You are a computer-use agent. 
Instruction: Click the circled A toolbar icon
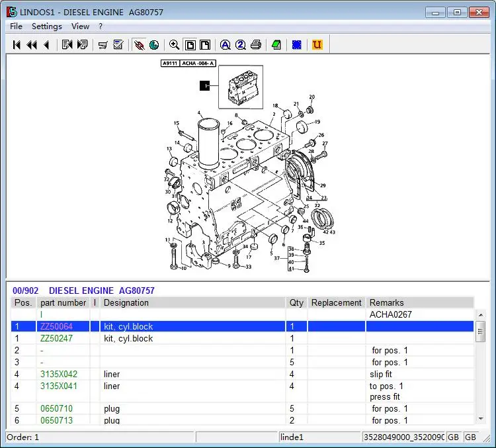tap(225, 45)
